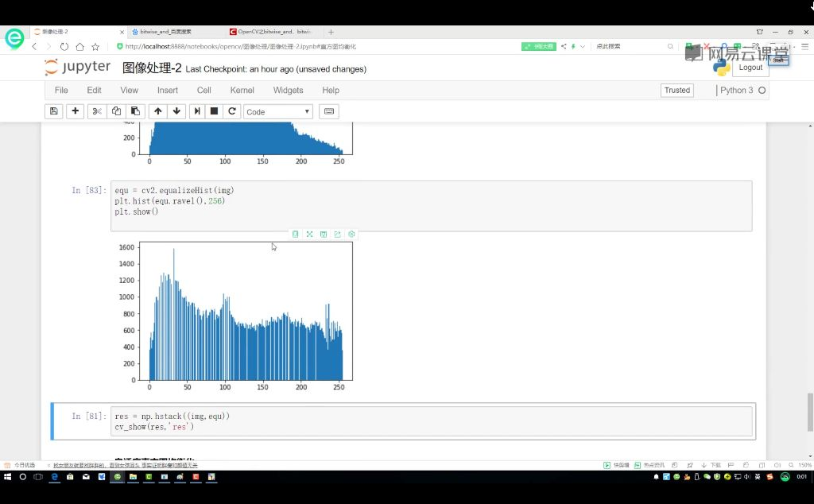Cut selected cells with scissors icon
Viewport: 814px width, 504px height.
click(97, 111)
